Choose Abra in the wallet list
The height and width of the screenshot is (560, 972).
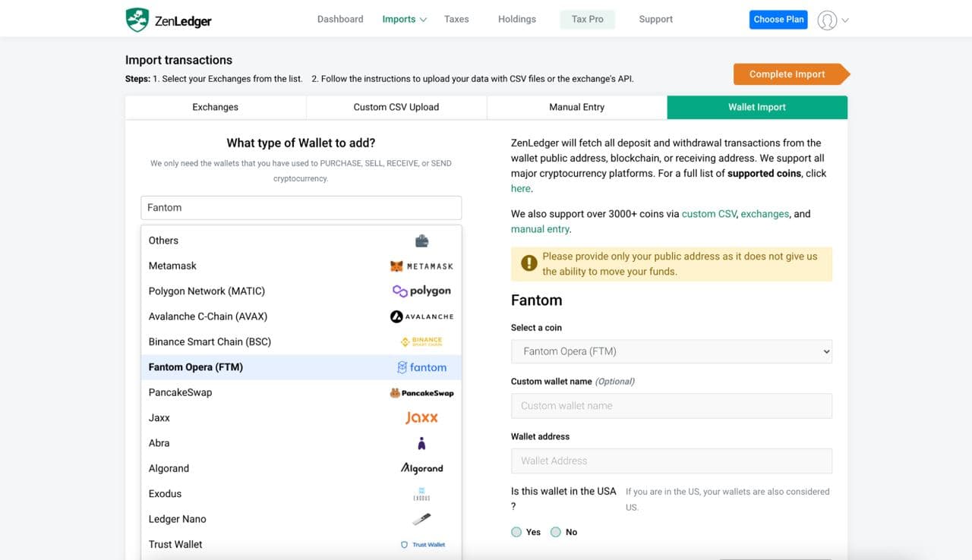(x=301, y=443)
